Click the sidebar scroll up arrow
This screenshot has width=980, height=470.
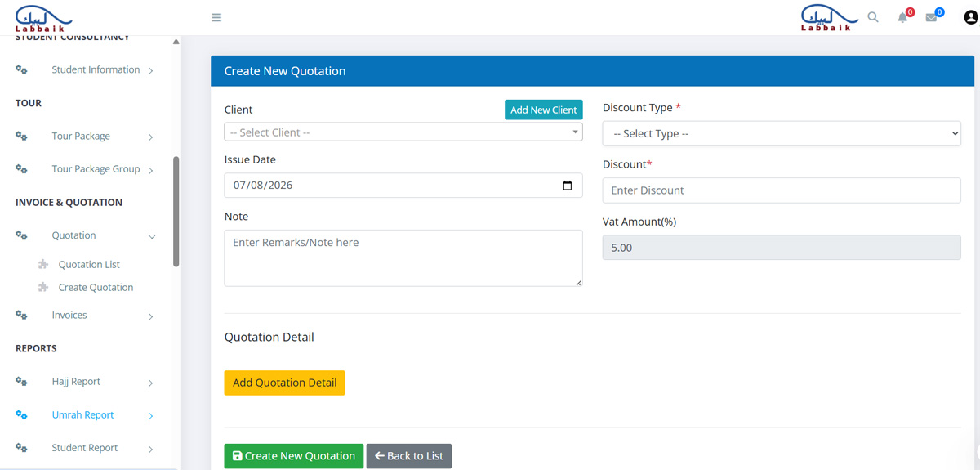point(176,43)
